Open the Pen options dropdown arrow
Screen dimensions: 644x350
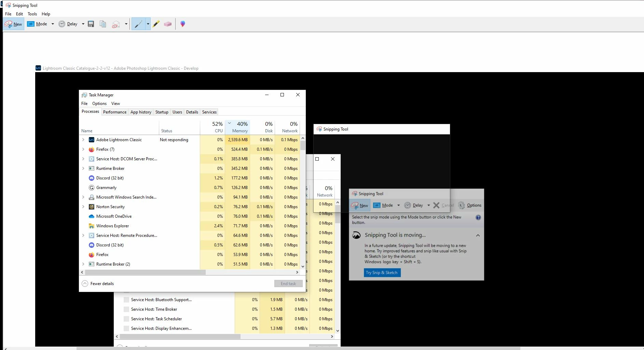148,24
